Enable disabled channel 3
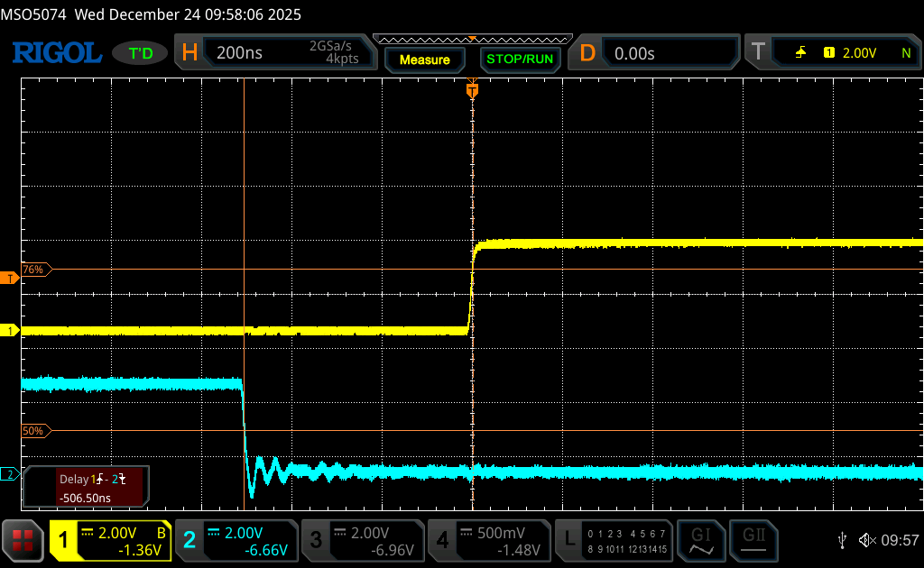The image size is (924, 568). pos(362,539)
